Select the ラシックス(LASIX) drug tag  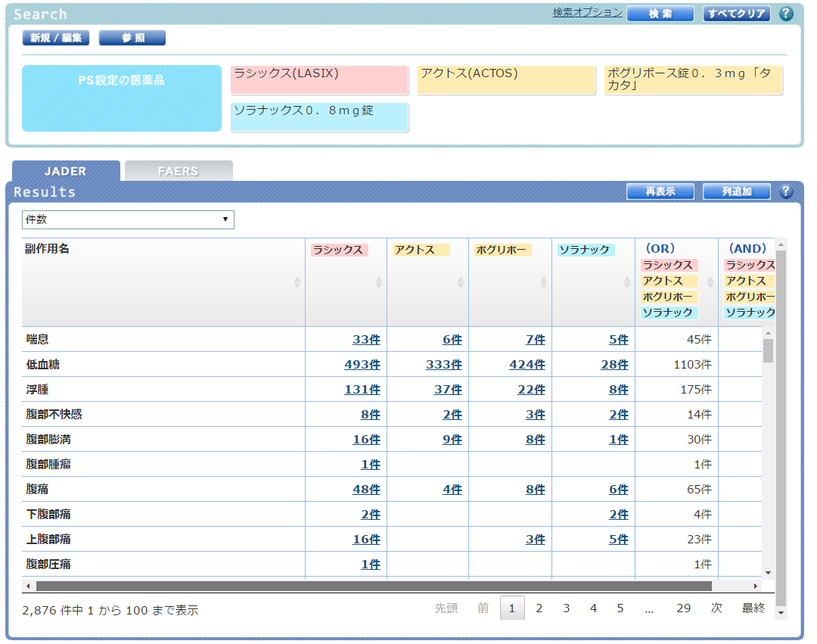319,79
